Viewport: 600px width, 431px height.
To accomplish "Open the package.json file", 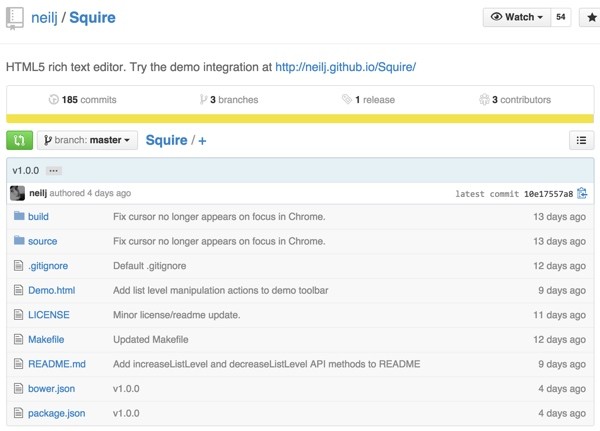I will 57,413.
